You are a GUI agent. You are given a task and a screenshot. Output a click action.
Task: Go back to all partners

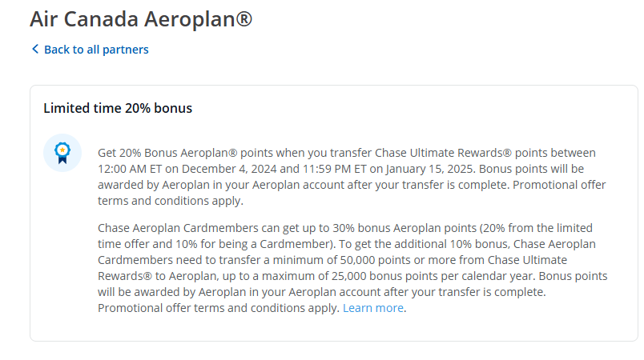(96, 50)
